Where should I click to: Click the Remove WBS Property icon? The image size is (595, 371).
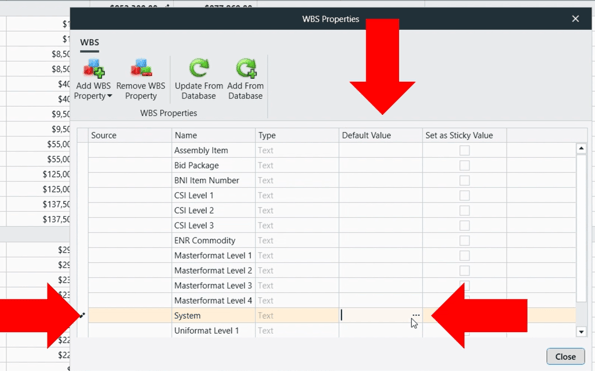tap(141, 68)
